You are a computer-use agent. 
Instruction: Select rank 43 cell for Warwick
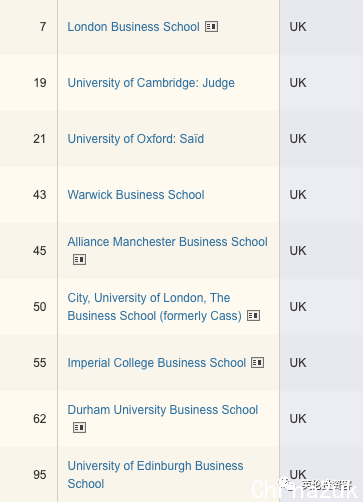(29, 195)
